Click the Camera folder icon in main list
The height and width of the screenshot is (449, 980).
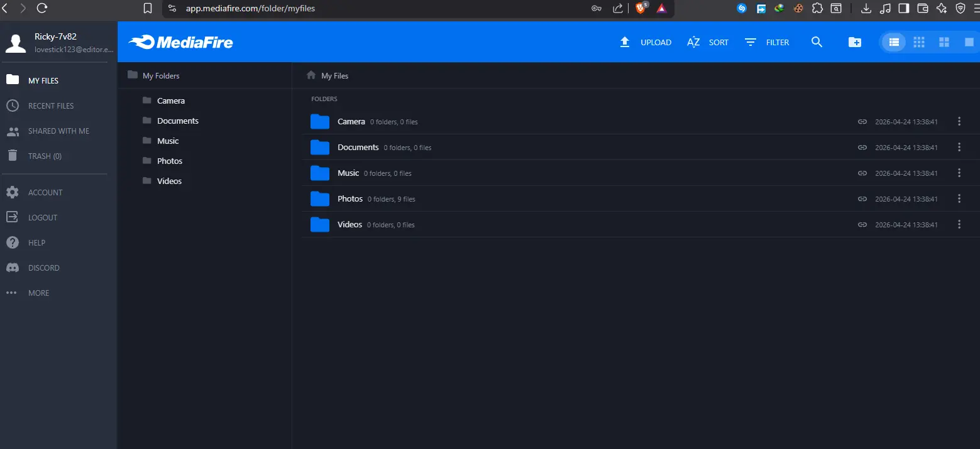click(320, 121)
